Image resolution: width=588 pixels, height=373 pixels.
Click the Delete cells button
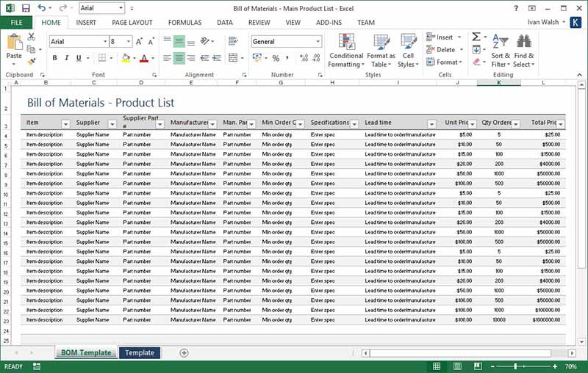coord(445,49)
